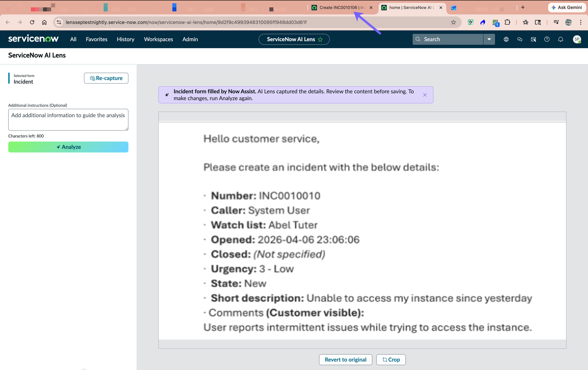Open the Workspaces menu
Image resolution: width=588 pixels, height=370 pixels.
tap(158, 39)
